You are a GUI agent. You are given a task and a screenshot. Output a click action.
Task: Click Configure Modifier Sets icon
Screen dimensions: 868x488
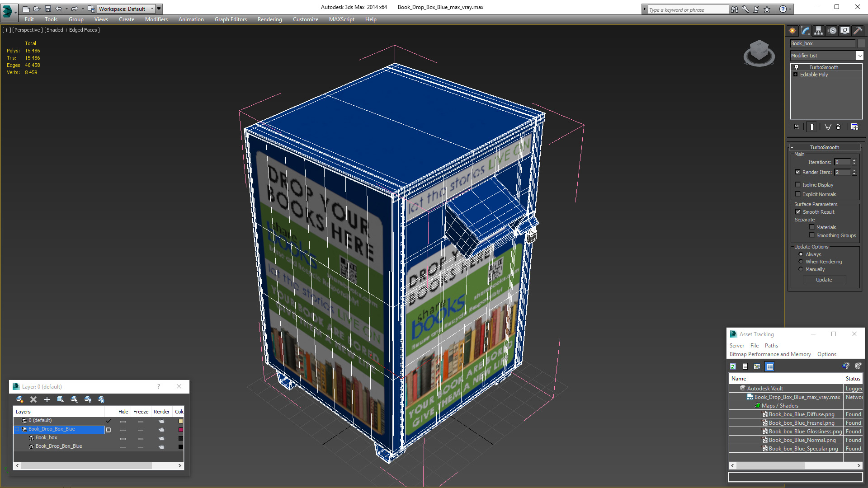[x=854, y=127]
